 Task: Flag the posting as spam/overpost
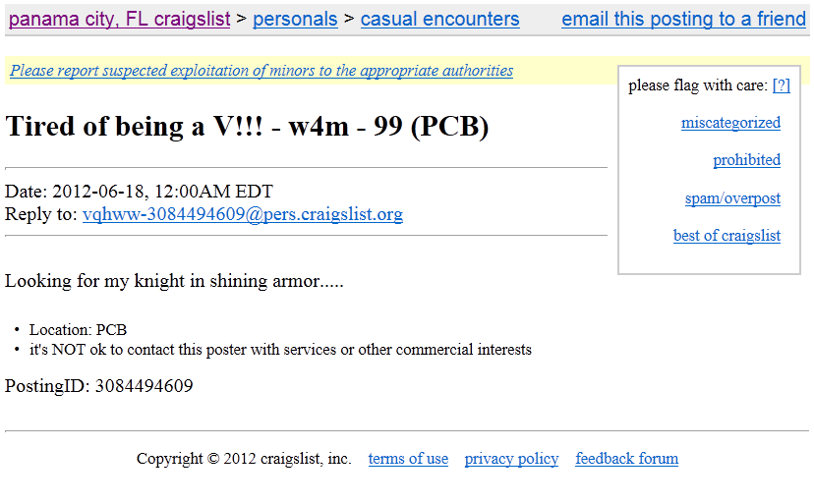[732, 198]
